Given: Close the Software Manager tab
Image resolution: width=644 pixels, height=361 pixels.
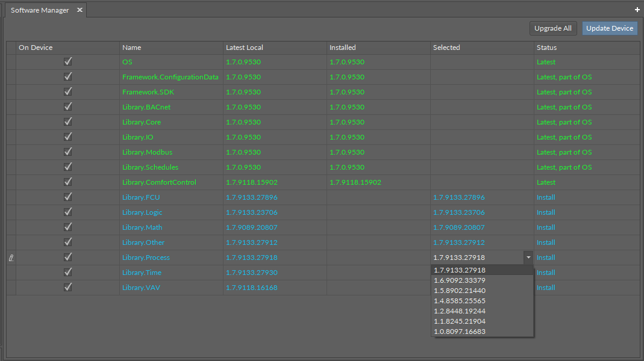Looking at the screenshot, I should (x=80, y=10).
